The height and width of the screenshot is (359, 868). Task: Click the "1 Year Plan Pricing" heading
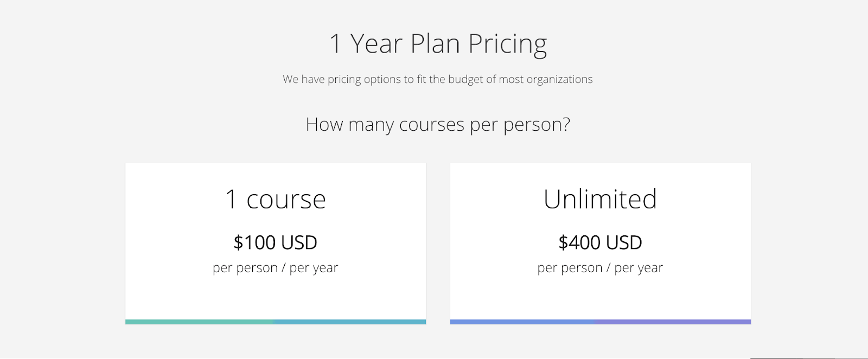click(438, 44)
